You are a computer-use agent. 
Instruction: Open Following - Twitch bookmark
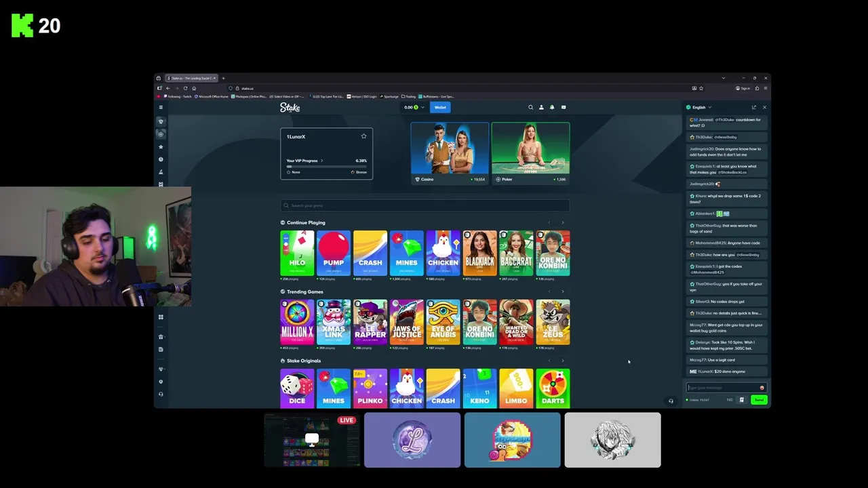tap(178, 96)
